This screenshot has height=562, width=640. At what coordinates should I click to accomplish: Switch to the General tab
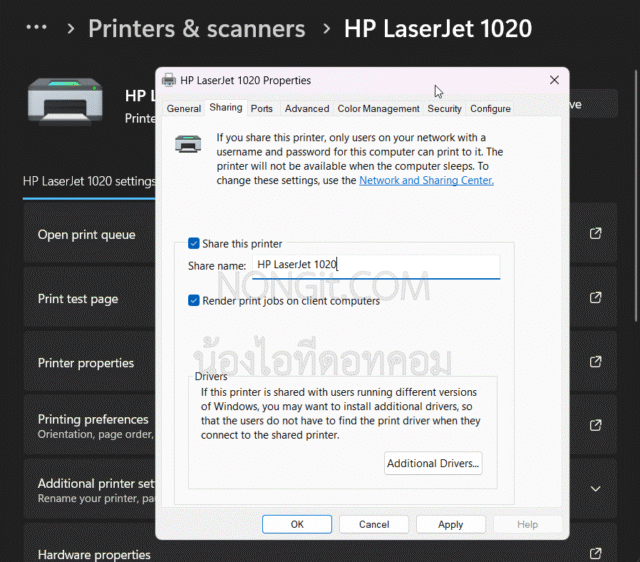[x=184, y=109]
